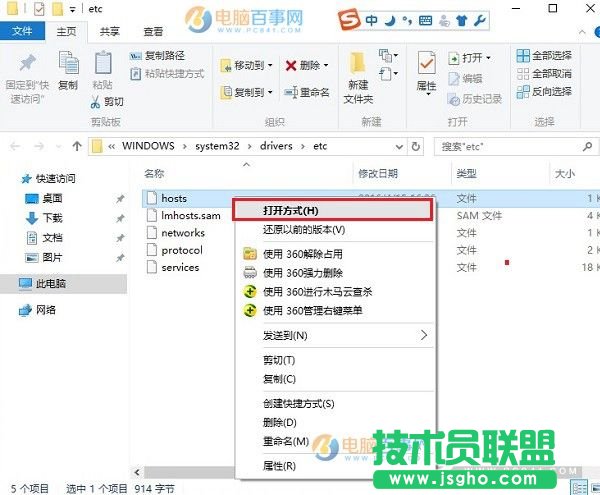
Task: Click Select None (全部取消)
Action: point(544,73)
